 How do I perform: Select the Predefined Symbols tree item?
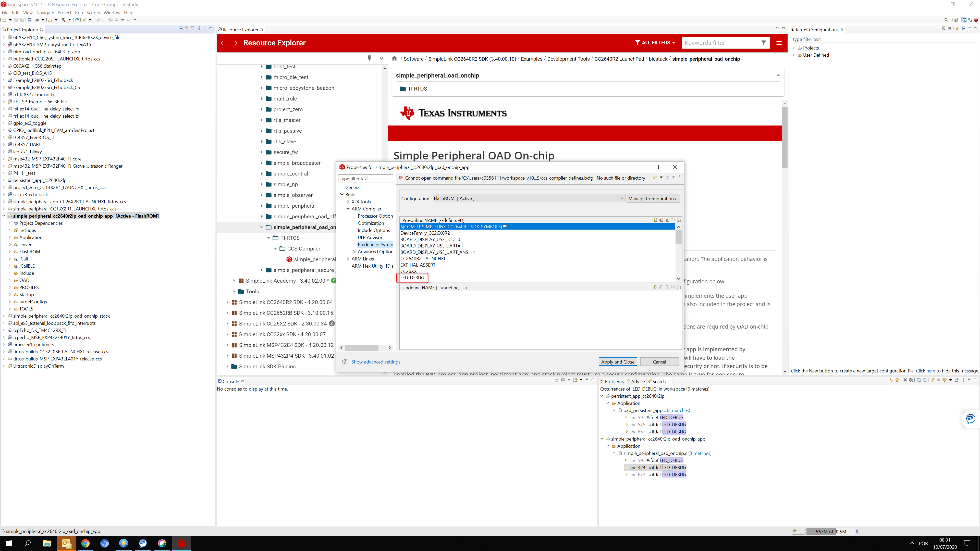point(375,245)
